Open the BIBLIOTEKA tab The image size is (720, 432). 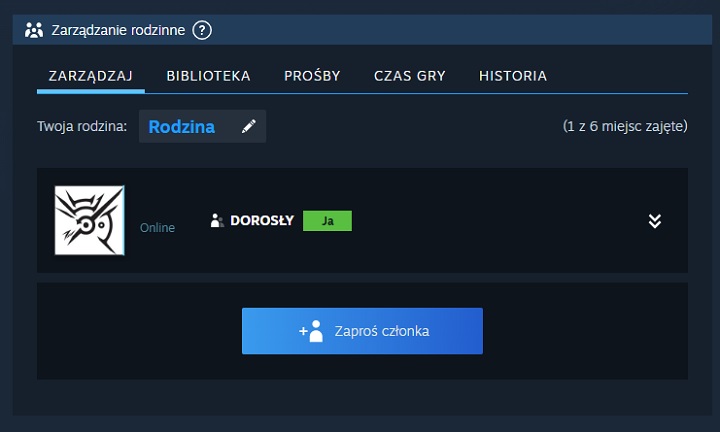coord(208,76)
